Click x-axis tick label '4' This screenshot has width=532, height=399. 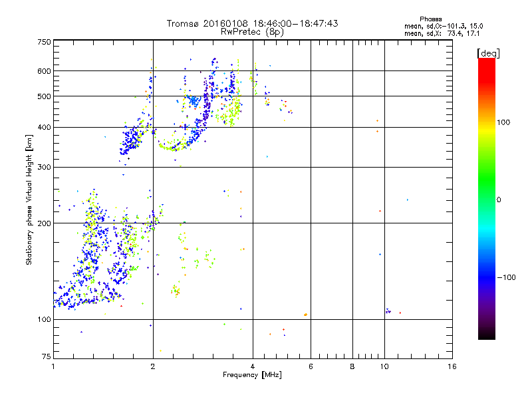[253, 366]
